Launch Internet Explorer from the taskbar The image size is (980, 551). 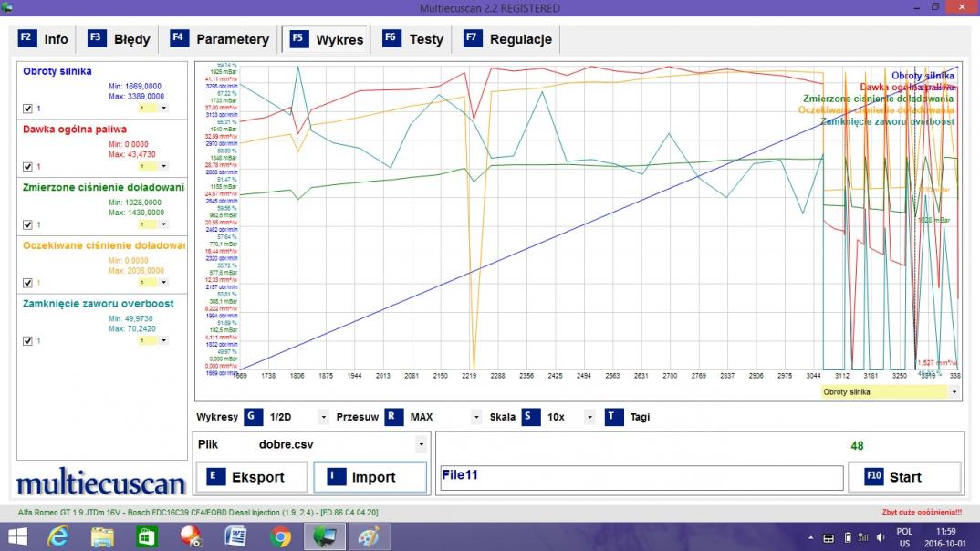[x=58, y=537]
